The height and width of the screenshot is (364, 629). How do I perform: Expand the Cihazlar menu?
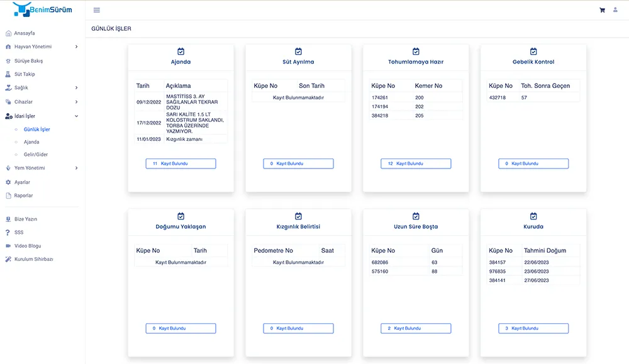coord(76,102)
